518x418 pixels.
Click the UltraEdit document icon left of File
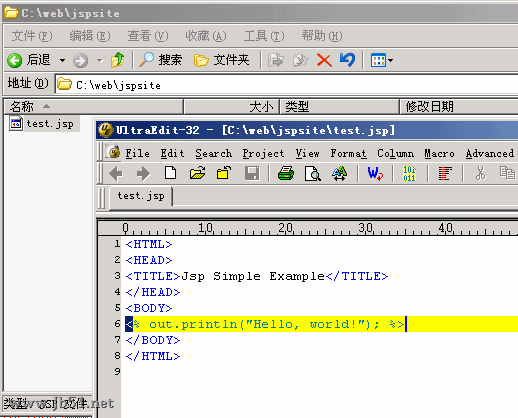click(x=113, y=152)
